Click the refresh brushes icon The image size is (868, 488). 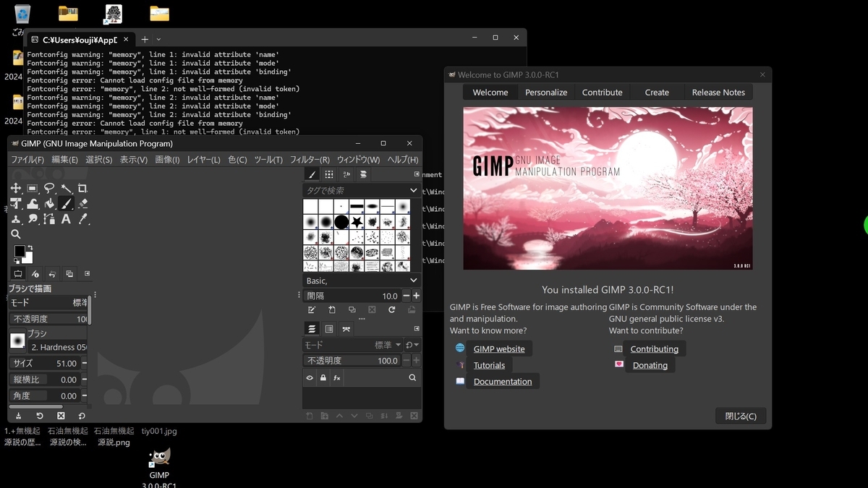click(x=391, y=310)
